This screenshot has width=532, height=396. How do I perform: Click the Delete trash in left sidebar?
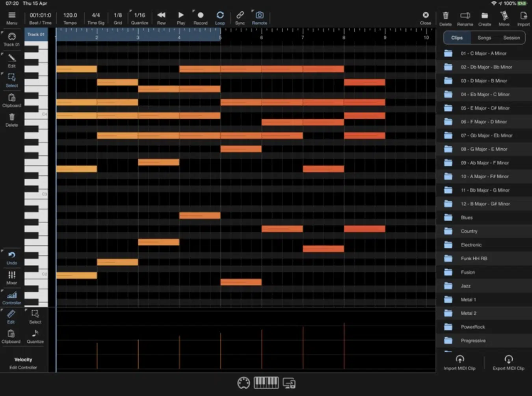12,120
